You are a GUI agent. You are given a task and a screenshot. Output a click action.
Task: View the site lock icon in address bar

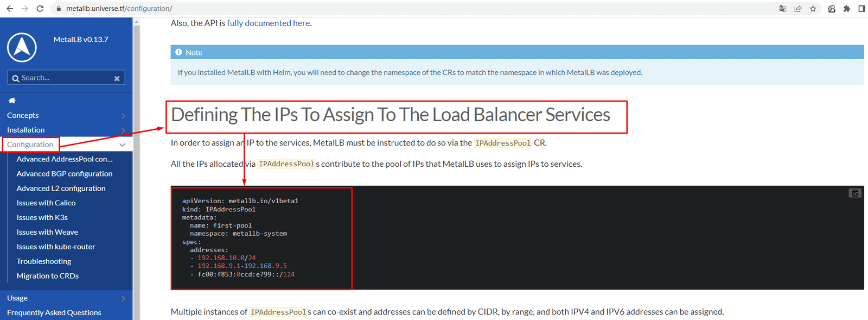[x=59, y=9]
